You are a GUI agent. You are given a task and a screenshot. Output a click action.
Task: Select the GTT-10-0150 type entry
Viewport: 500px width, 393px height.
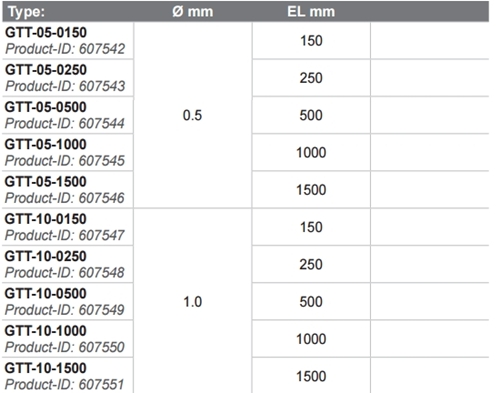click(x=46, y=219)
